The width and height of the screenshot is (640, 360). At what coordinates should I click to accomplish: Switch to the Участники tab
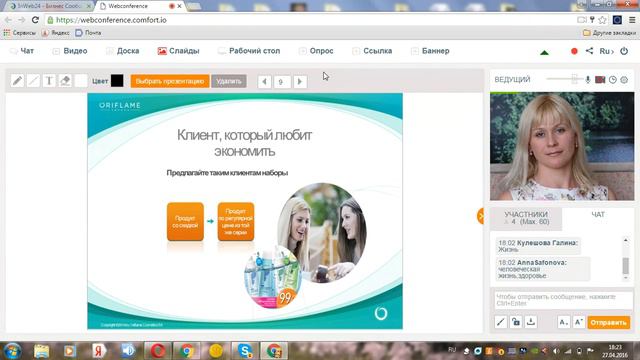(526, 218)
